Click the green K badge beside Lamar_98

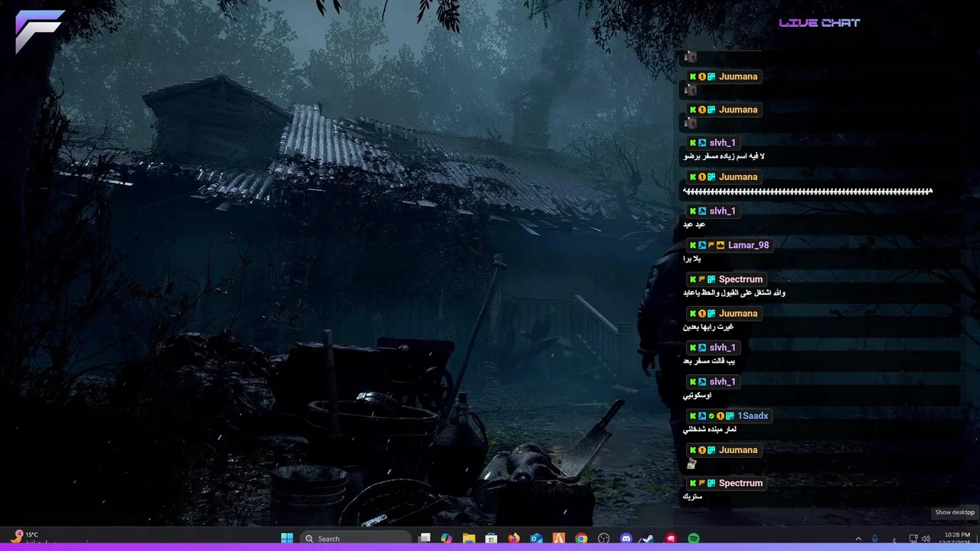[x=693, y=245]
